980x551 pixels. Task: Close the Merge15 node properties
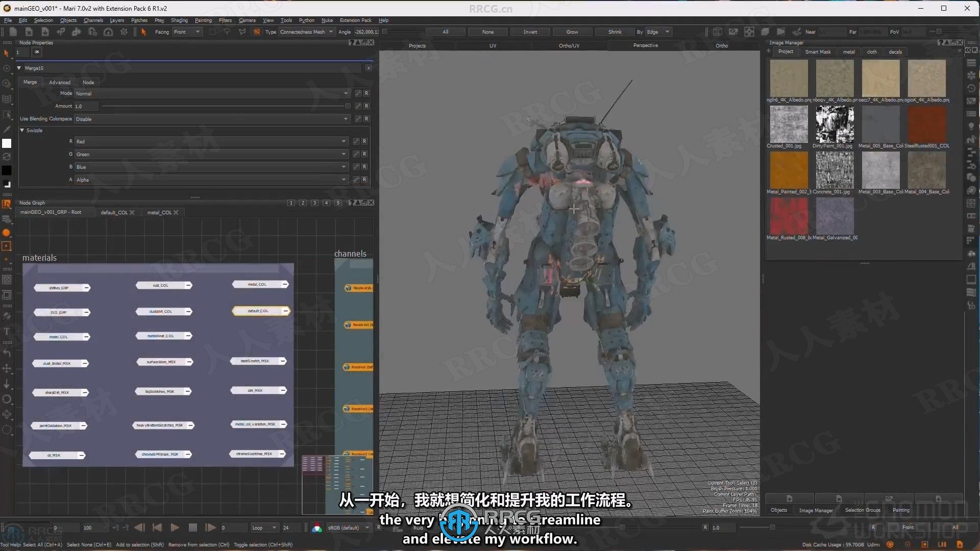point(369,68)
